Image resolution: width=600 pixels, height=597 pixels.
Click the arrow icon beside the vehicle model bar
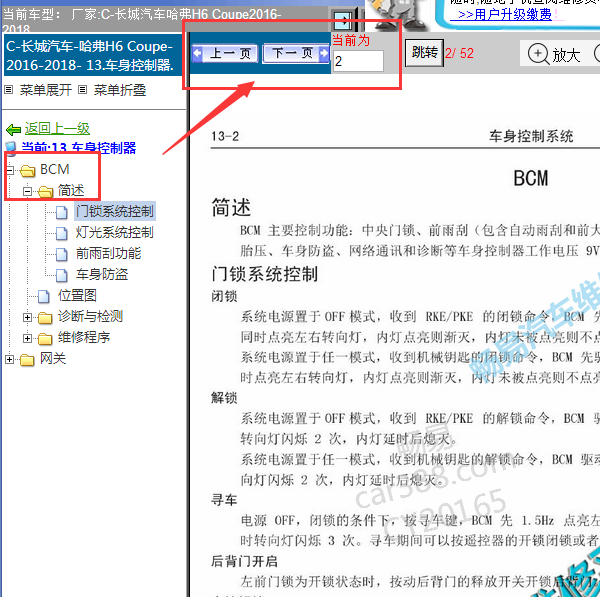point(342,21)
